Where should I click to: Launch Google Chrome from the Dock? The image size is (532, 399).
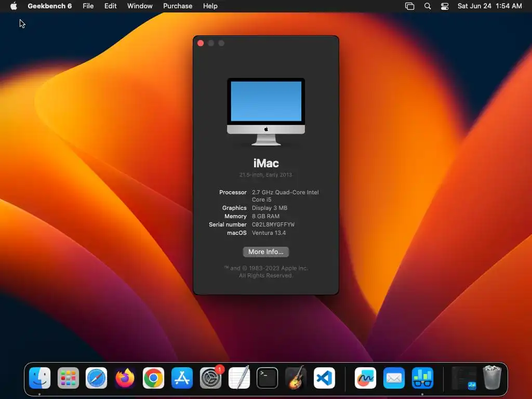pyautogui.click(x=153, y=378)
